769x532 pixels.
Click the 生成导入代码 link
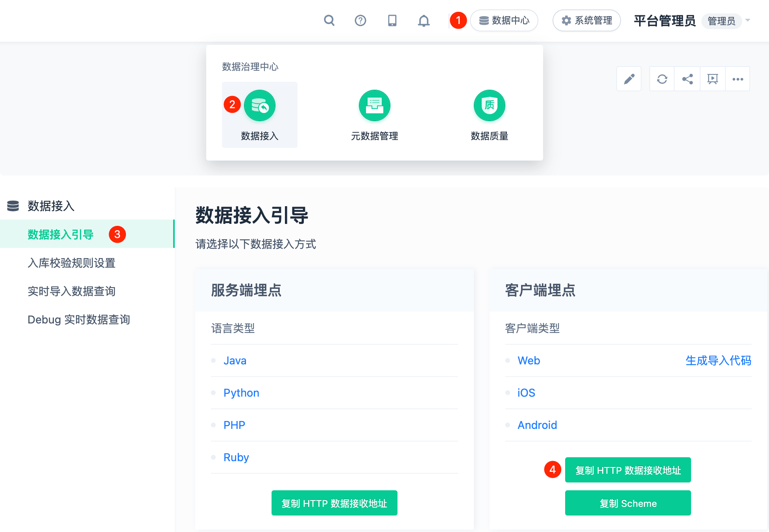tap(718, 360)
